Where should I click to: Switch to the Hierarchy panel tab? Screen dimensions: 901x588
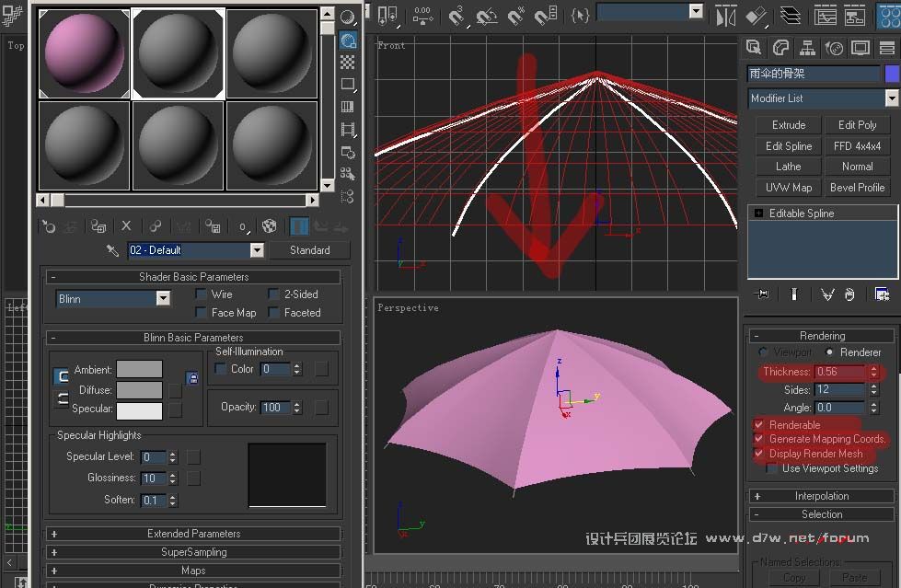coord(807,48)
